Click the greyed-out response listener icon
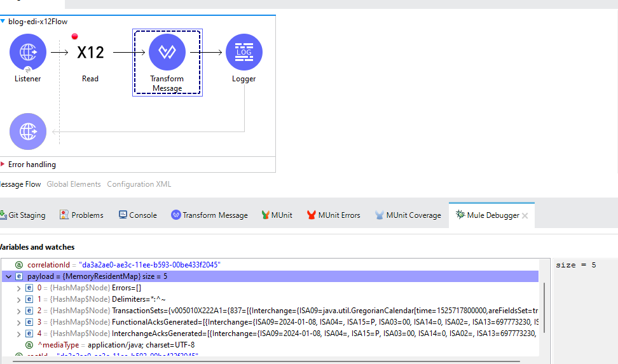The height and width of the screenshot is (364, 618). 28,131
